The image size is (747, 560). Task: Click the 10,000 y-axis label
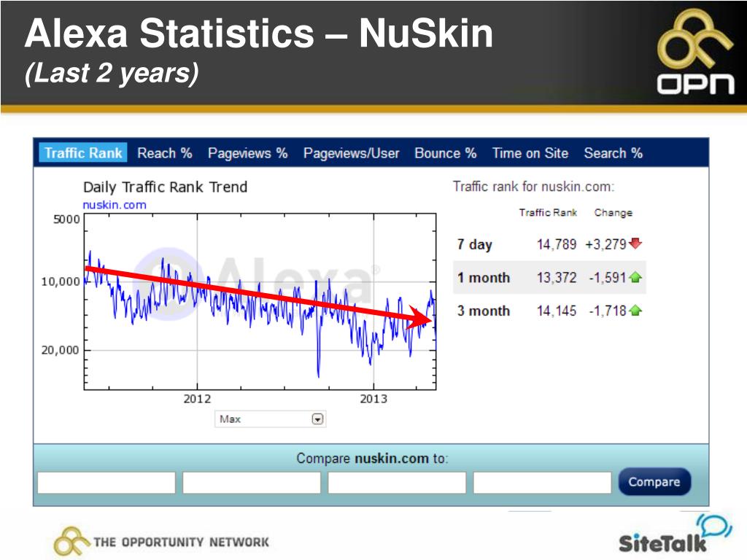coord(61,281)
